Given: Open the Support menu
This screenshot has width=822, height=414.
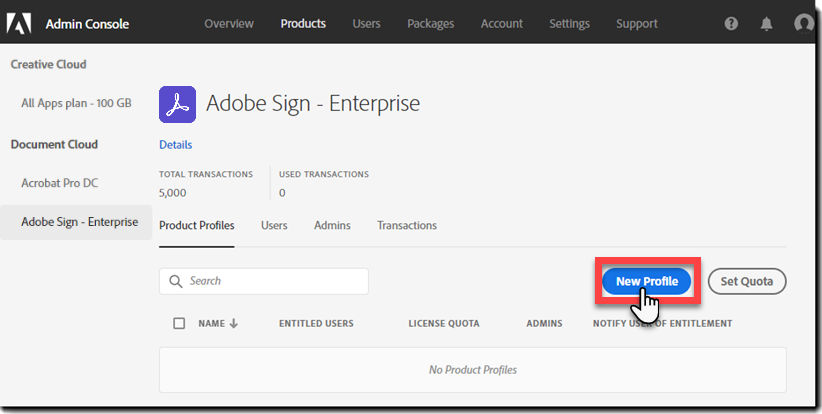Looking at the screenshot, I should point(637,24).
